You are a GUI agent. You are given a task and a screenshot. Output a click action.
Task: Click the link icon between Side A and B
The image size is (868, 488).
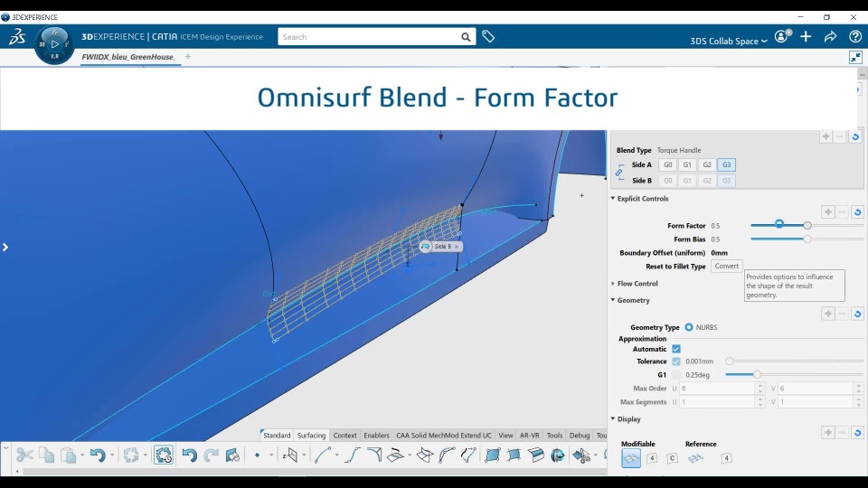click(x=620, y=172)
